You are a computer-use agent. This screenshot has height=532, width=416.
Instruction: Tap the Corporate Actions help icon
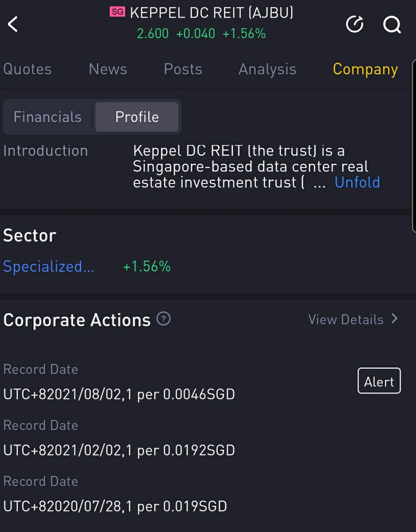click(163, 319)
